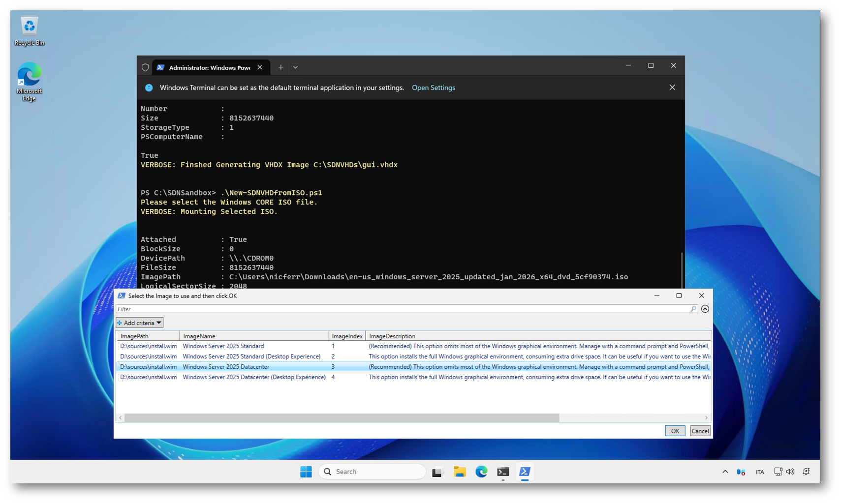Click OK to confirm image selection
This screenshot has height=504, width=841.
pyautogui.click(x=675, y=431)
